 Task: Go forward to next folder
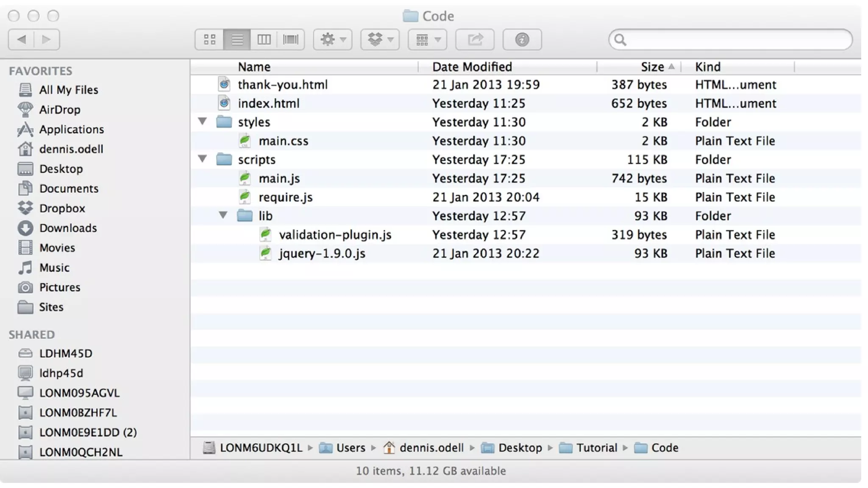point(46,40)
